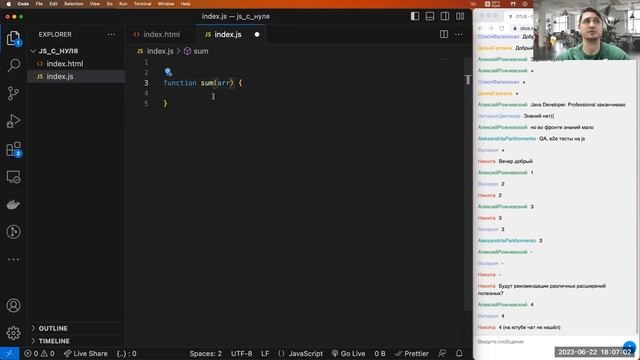Open the Go menu
The height and width of the screenshot is (360, 640).
point(109,4)
